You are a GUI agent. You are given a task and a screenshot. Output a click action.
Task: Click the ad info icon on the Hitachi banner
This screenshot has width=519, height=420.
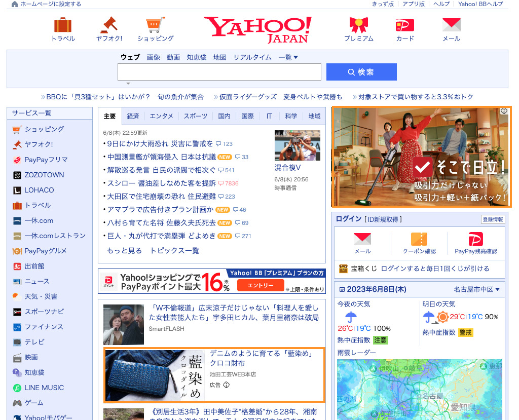[x=504, y=111]
